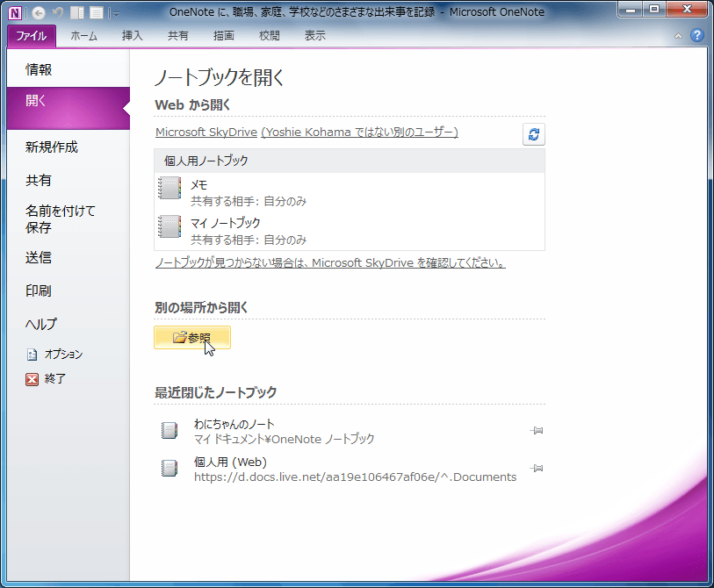Screen dimensions: 714x588
Task: Select 開く in the backstage menu
Action: coord(69,108)
